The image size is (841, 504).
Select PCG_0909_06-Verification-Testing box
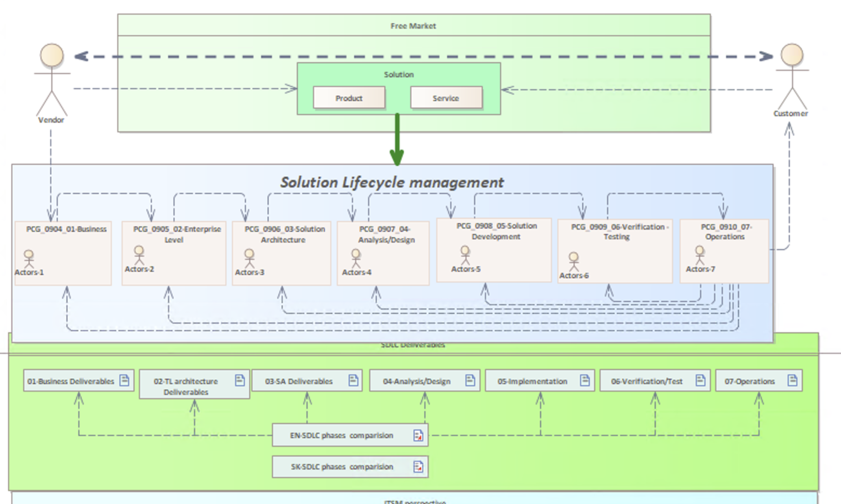(x=615, y=251)
